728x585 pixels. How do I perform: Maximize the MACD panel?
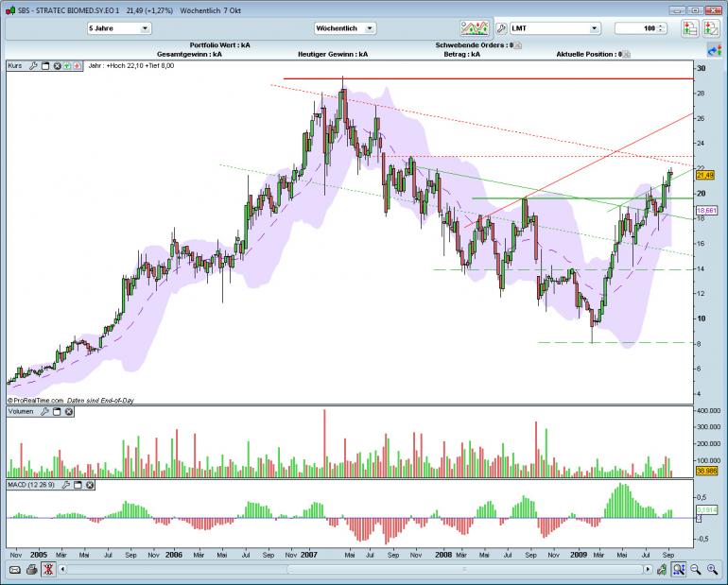78,485
